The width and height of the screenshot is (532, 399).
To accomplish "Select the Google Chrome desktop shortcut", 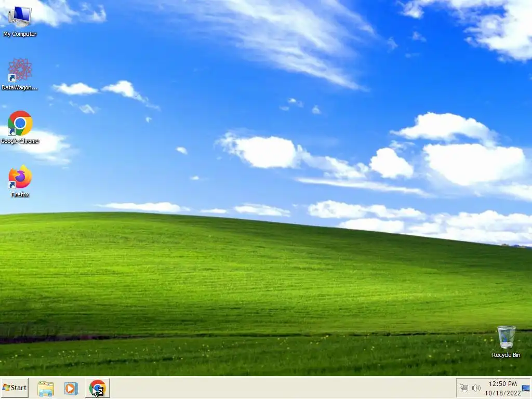I will coord(20,128).
